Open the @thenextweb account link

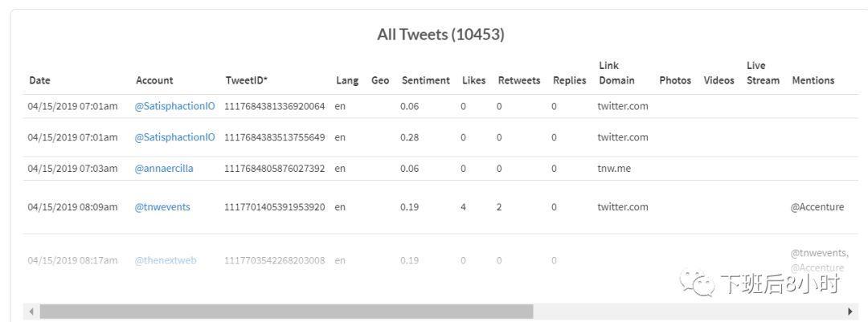coord(166,260)
